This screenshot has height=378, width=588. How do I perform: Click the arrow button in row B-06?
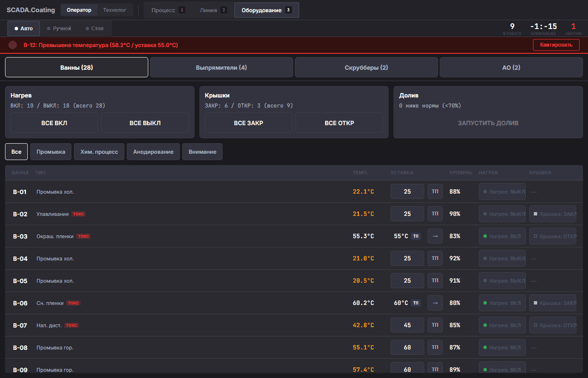[x=435, y=303]
